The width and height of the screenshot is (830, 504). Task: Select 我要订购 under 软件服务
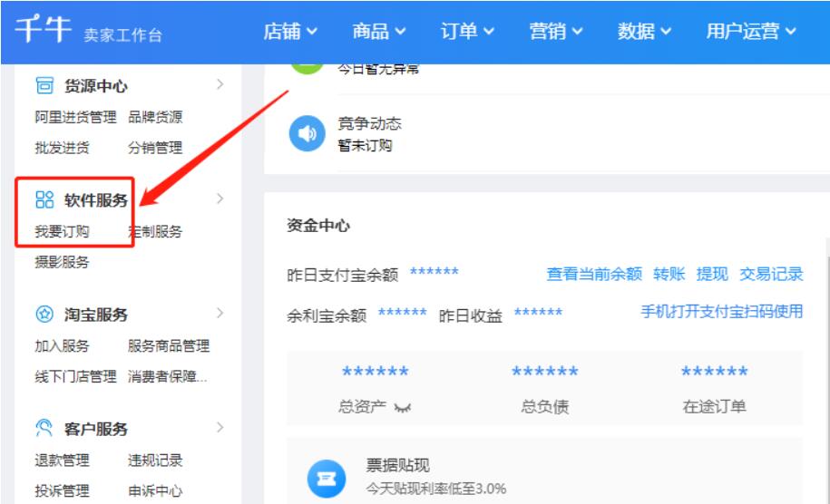62,231
